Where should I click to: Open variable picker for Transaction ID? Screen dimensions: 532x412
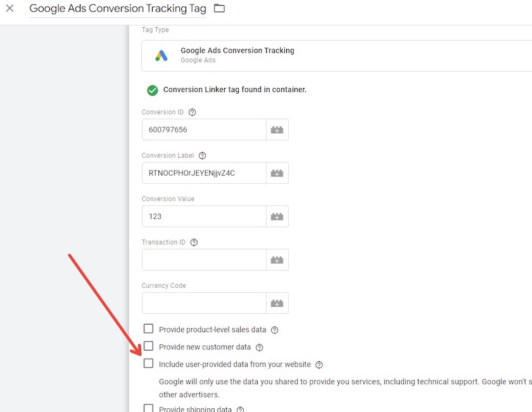tap(277, 260)
